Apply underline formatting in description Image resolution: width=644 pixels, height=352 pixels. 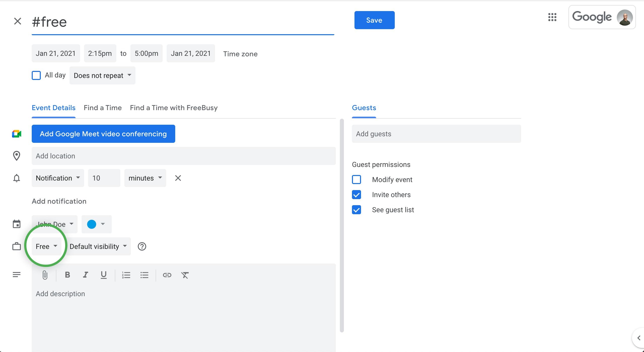tap(103, 275)
